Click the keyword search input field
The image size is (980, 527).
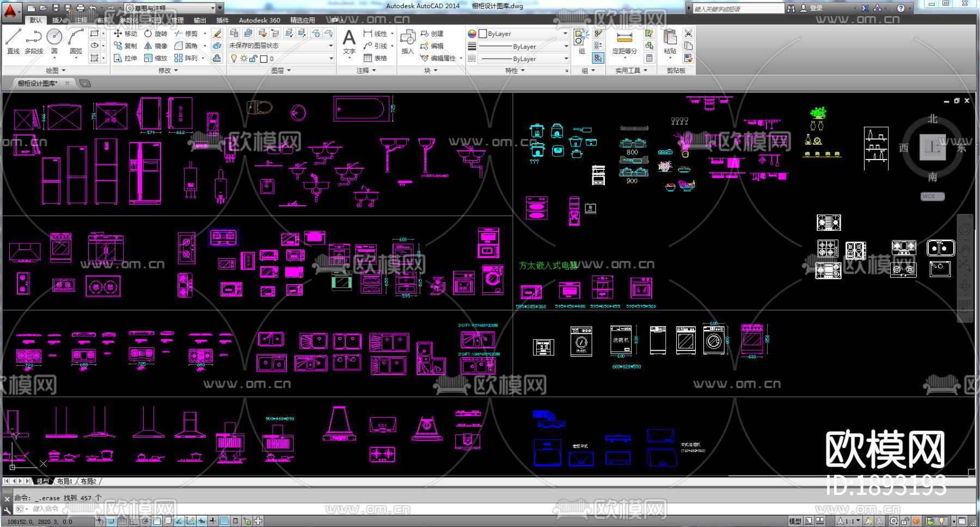tap(738, 9)
